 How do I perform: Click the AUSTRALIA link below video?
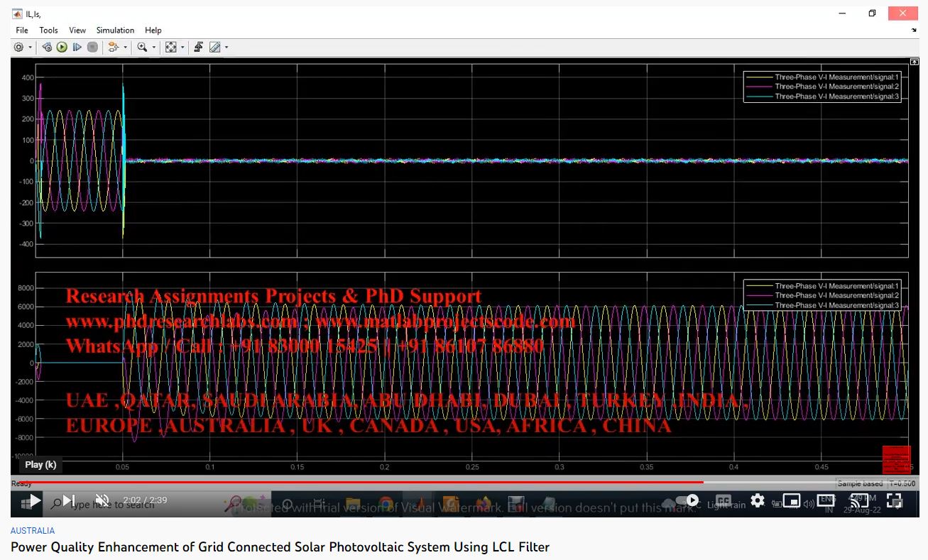[33, 530]
